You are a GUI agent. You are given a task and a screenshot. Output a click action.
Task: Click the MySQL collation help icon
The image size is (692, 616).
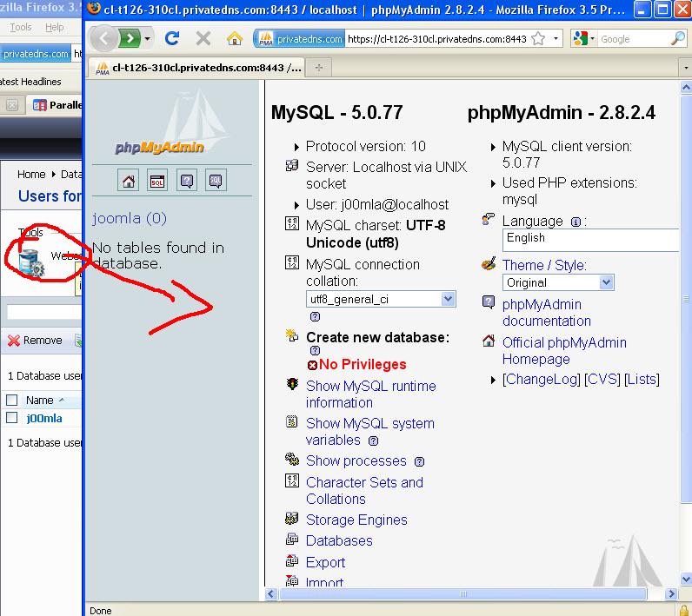pyautogui.click(x=315, y=316)
